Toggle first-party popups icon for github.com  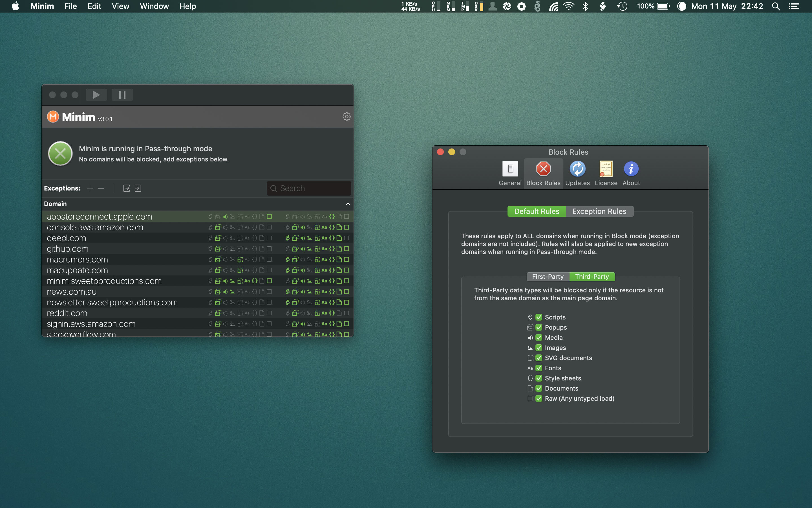tap(218, 249)
